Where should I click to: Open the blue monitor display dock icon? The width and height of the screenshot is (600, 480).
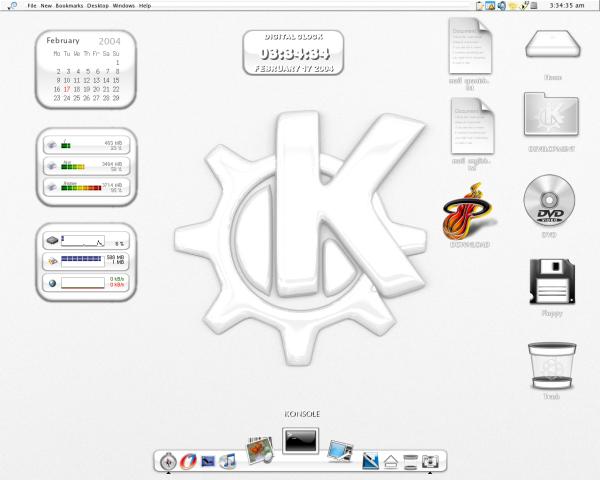tap(340, 450)
